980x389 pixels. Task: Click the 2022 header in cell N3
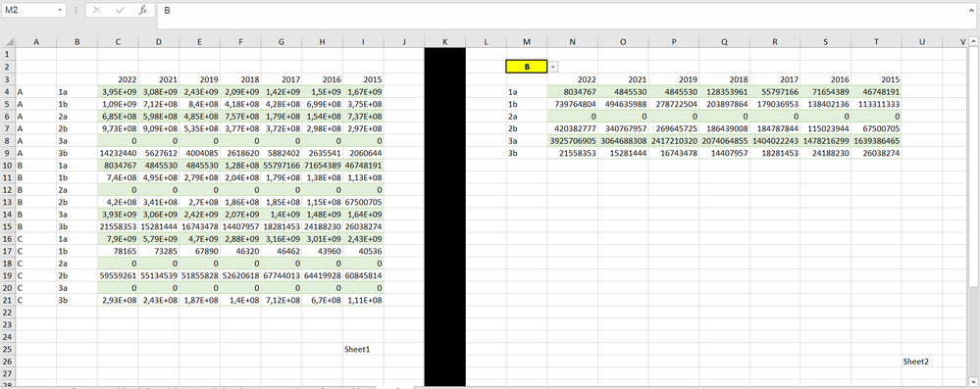tap(573, 79)
